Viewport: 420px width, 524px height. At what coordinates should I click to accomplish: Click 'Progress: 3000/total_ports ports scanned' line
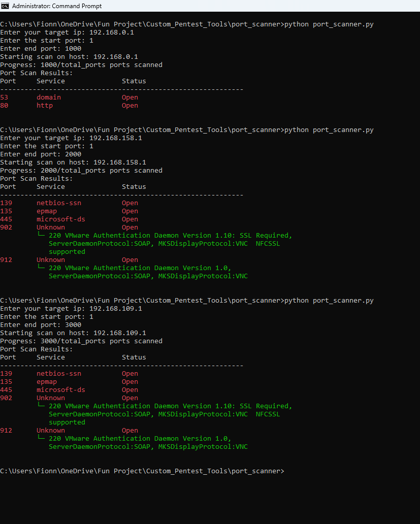(81, 341)
